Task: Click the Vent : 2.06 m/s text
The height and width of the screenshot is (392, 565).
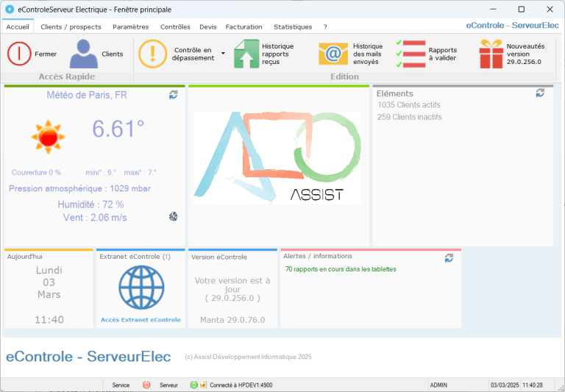Action: point(95,218)
